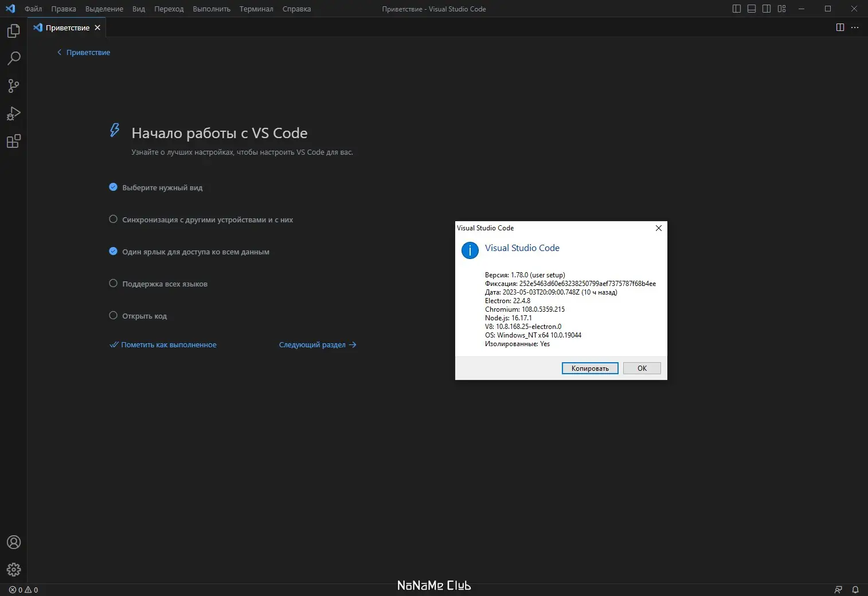Viewport: 868px width, 596px height.
Task: Close the Приветствие editor tab
Action: pos(97,28)
